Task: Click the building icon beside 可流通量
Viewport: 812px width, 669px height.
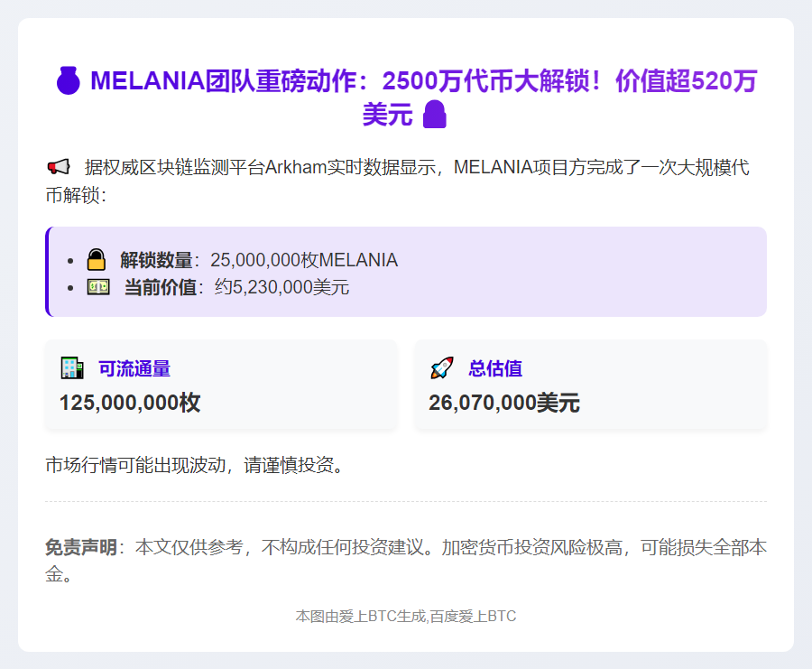Action: point(72,368)
